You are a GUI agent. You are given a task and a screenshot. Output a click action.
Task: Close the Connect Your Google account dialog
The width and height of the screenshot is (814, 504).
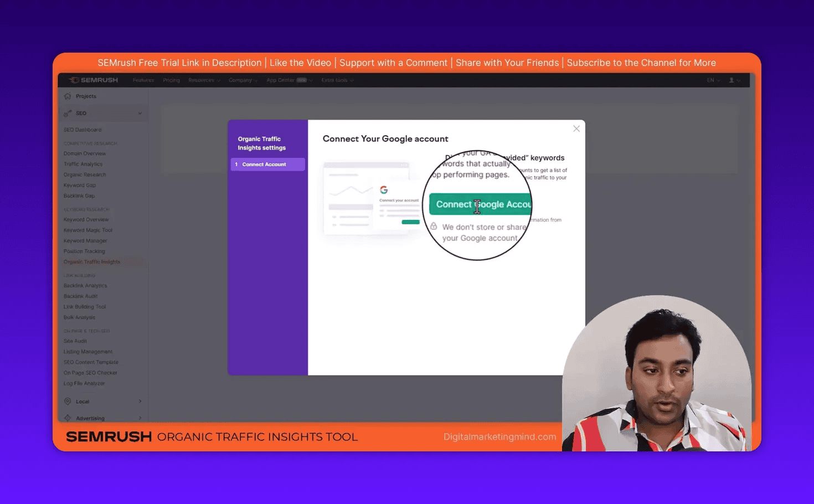[576, 128]
